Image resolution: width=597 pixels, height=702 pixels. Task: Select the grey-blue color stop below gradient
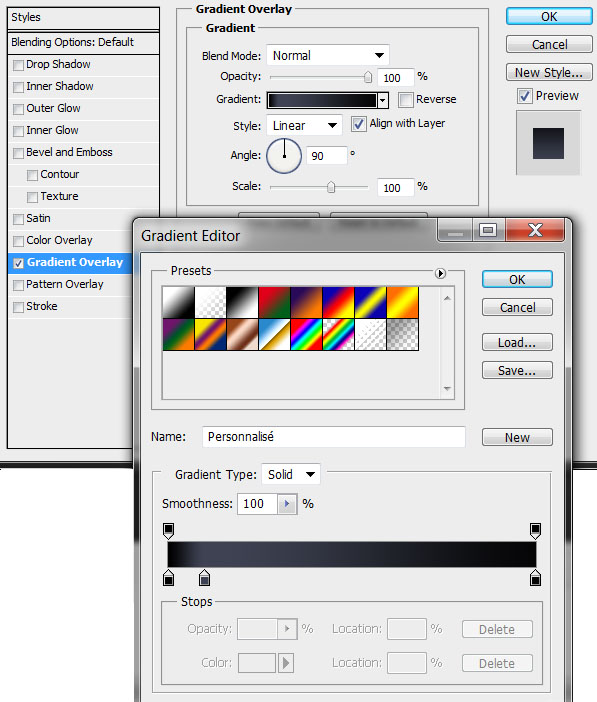point(204,578)
